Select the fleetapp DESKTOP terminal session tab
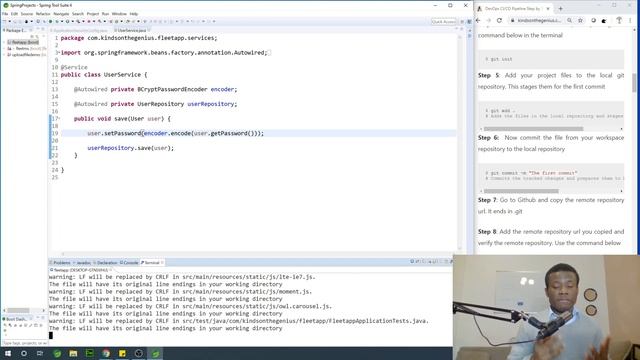This screenshot has height=360, width=640. (x=80, y=270)
